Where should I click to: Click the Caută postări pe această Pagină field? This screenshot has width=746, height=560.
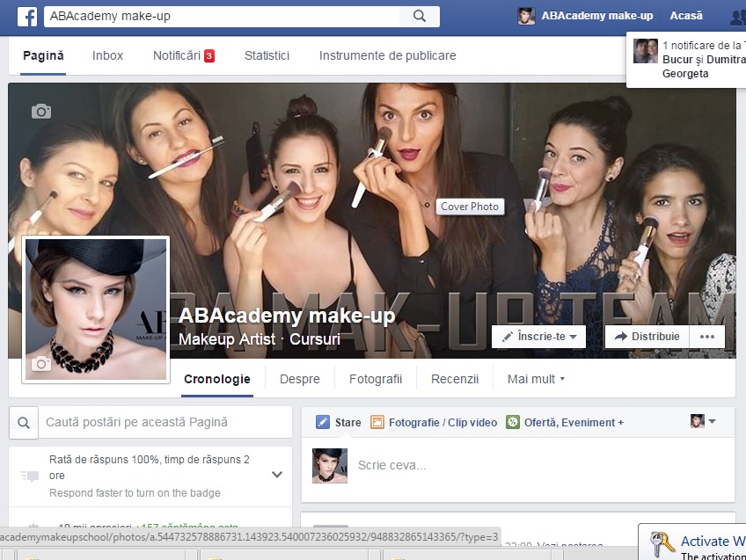click(x=165, y=422)
